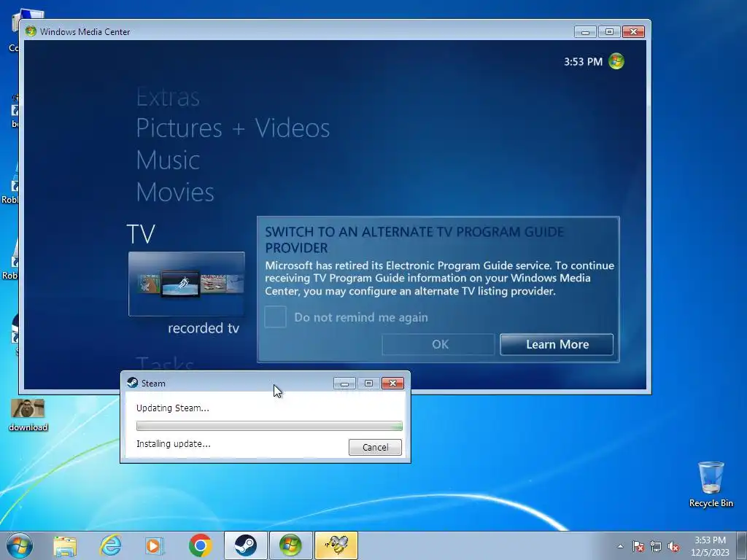This screenshot has height=560, width=747.
Task: Click the muted volume tray icon
Action: pyautogui.click(x=673, y=546)
